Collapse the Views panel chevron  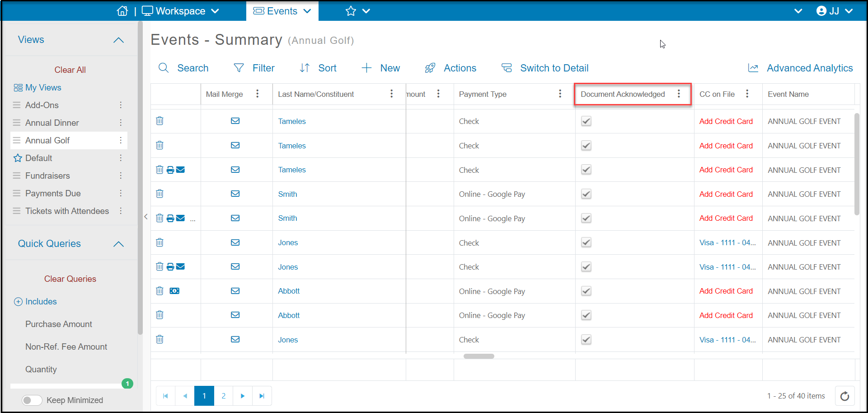click(118, 40)
